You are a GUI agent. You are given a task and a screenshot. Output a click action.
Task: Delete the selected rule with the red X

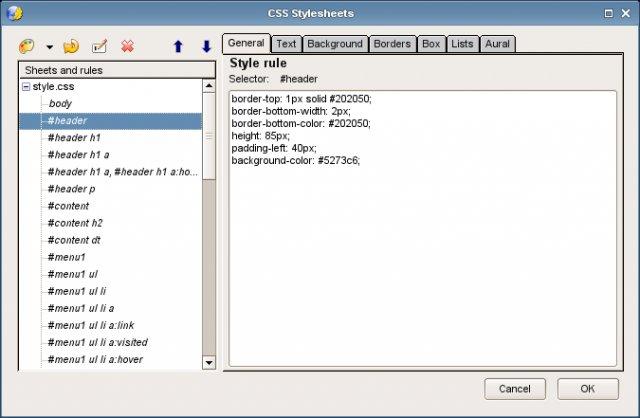coord(127,46)
